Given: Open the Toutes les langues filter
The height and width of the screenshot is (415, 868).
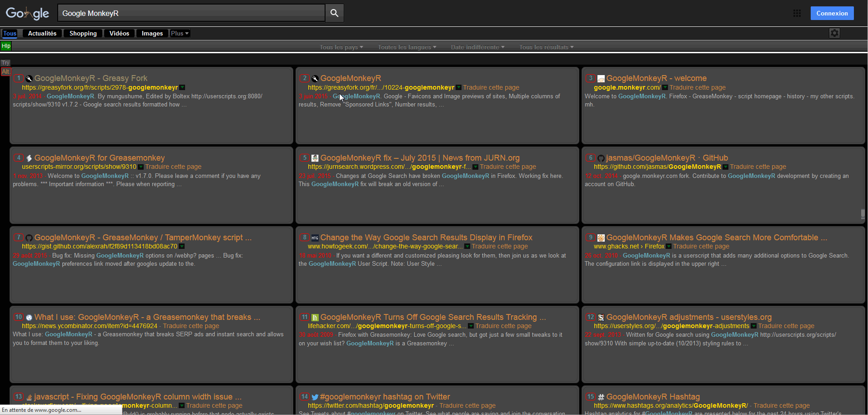Looking at the screenshot, I should click(406, 47).
